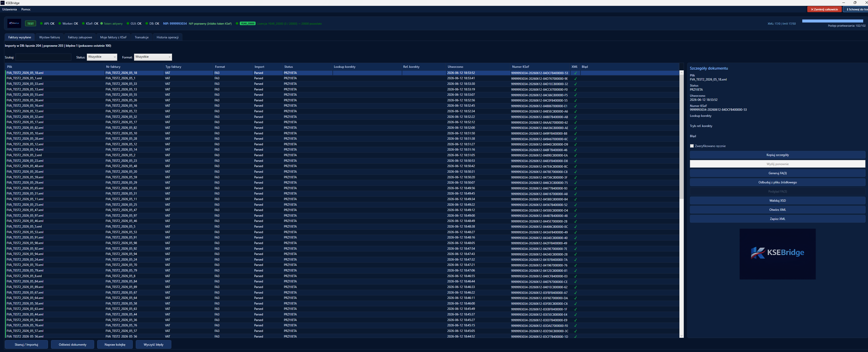
Task: Click the YEAR_20000 license badge
Action: (247, 24)
